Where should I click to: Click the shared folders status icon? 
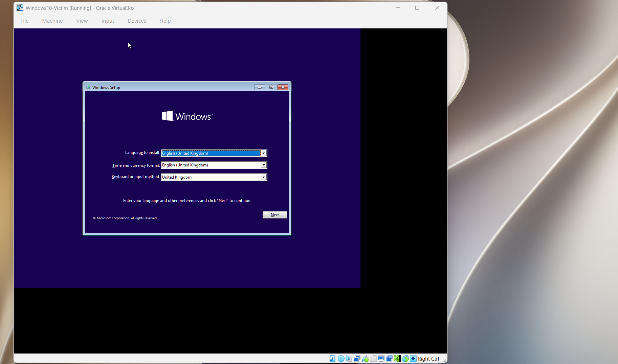coord(373,359)
